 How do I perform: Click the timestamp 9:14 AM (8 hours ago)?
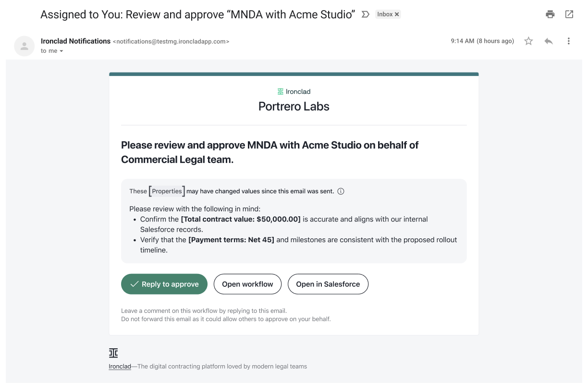point(482,41)
